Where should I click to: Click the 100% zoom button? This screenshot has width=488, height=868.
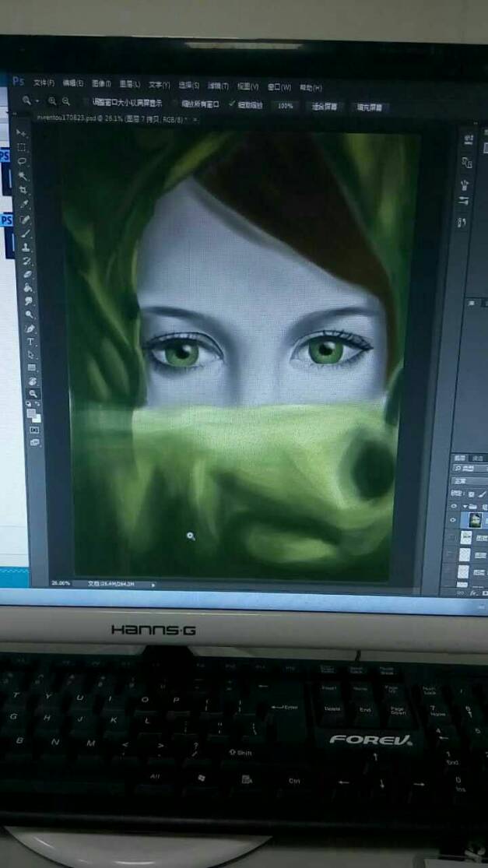tap(285, 105)
